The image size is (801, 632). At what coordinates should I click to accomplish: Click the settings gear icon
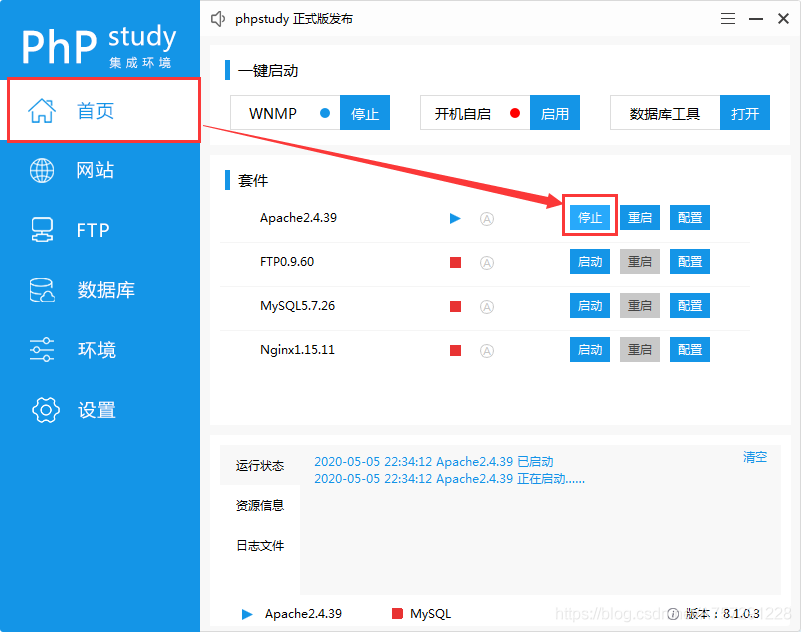(45, 410)
